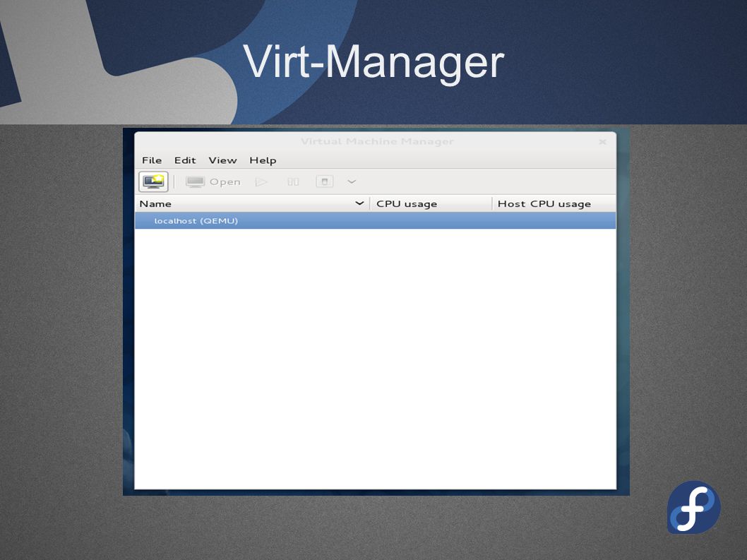
Task: Create a new virtual machine
Action: (x=153, y=181)
